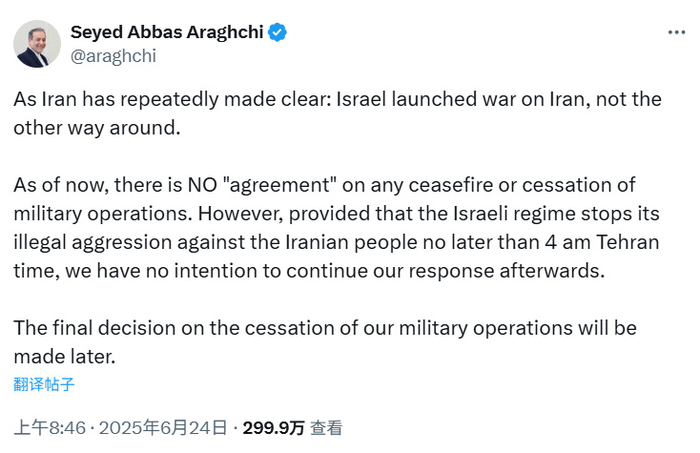Open Seyed Abbas Araghchi's profile picture
700x453 pixels.
(36, 44)
